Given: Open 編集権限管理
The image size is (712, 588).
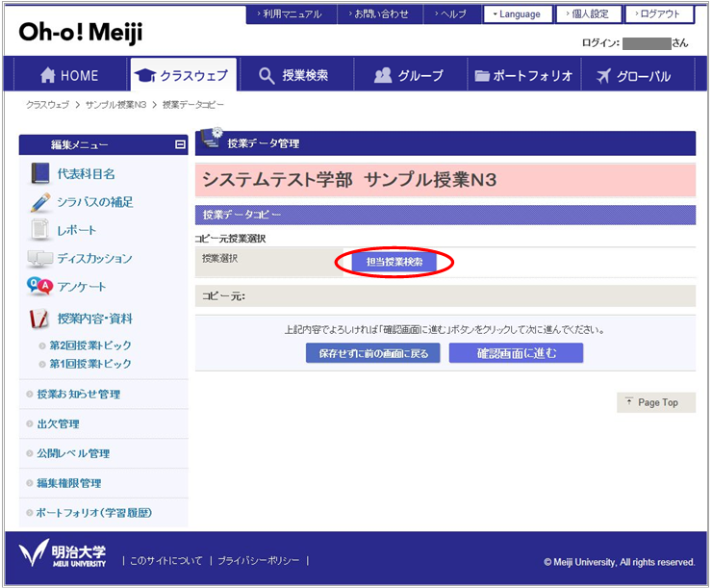Looking at the screenshot, I should [x=69, y=483].
